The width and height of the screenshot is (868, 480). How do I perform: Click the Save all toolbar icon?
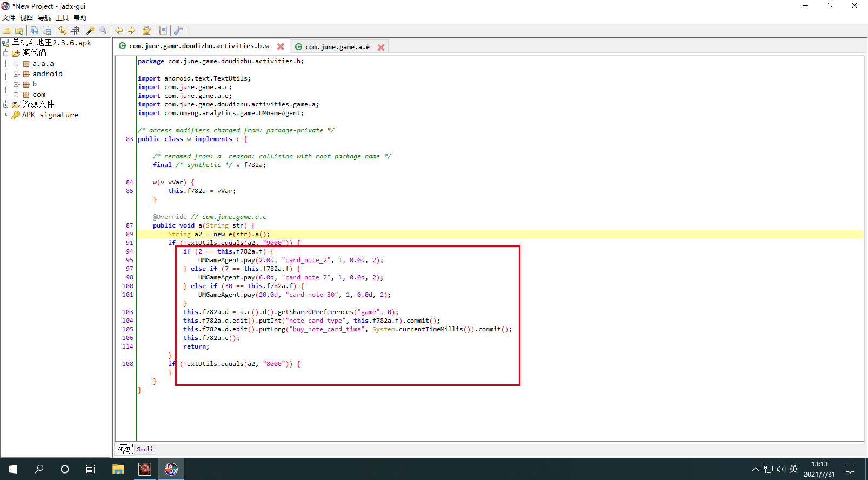point(35,31)
